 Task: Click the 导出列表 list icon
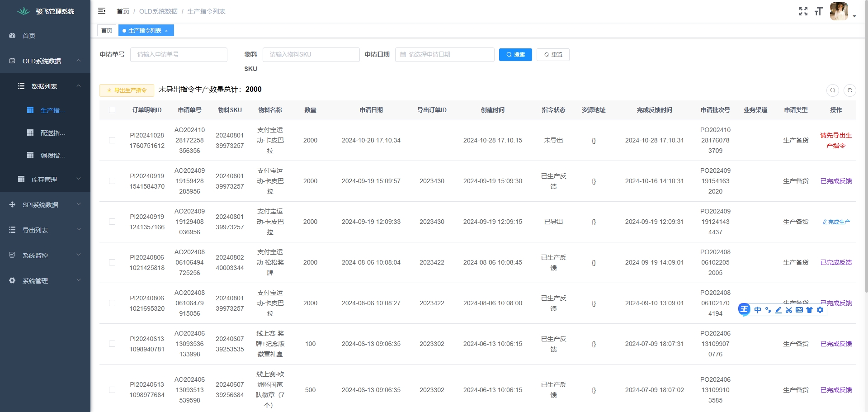coord(12,230)
